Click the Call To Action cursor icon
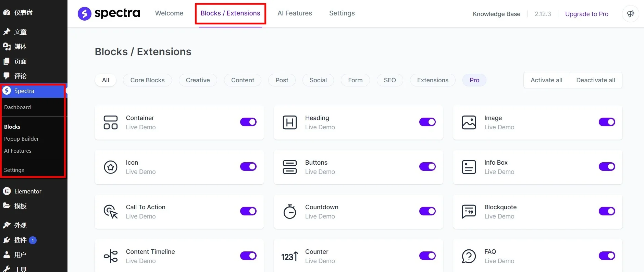 111,212
